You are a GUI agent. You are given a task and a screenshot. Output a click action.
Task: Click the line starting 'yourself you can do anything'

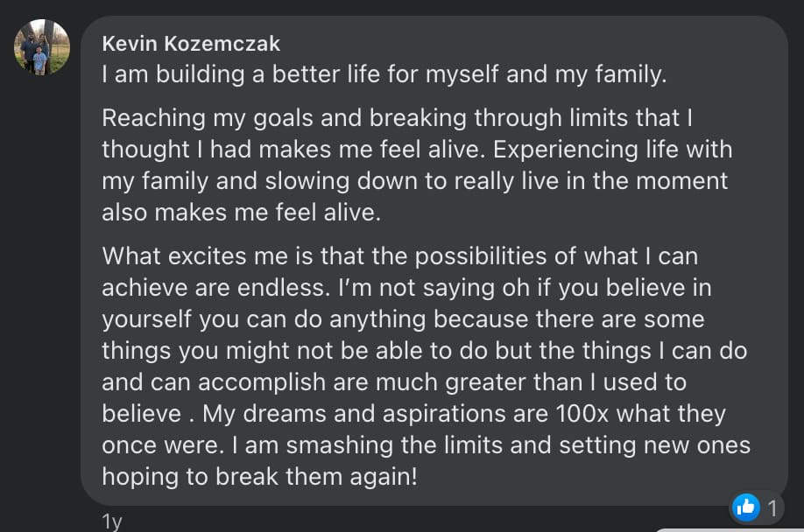click(x=403, y=319)
